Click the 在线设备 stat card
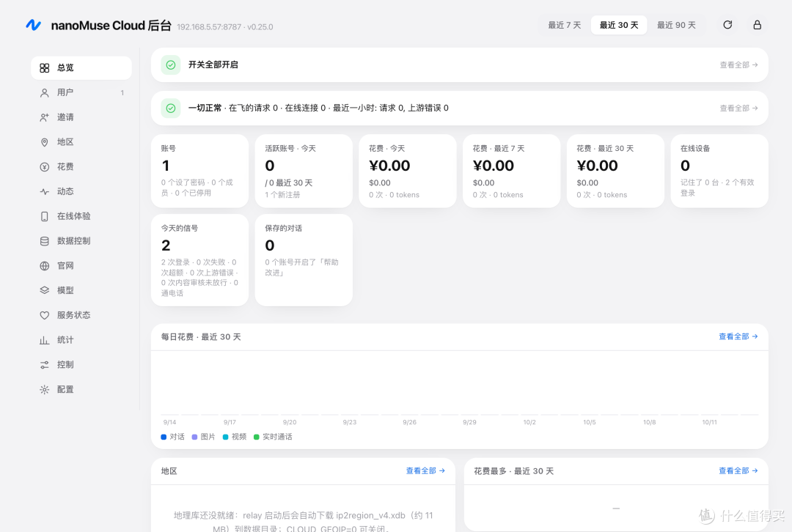Screen dimensions: 792x532 click(x=719, y=171)
